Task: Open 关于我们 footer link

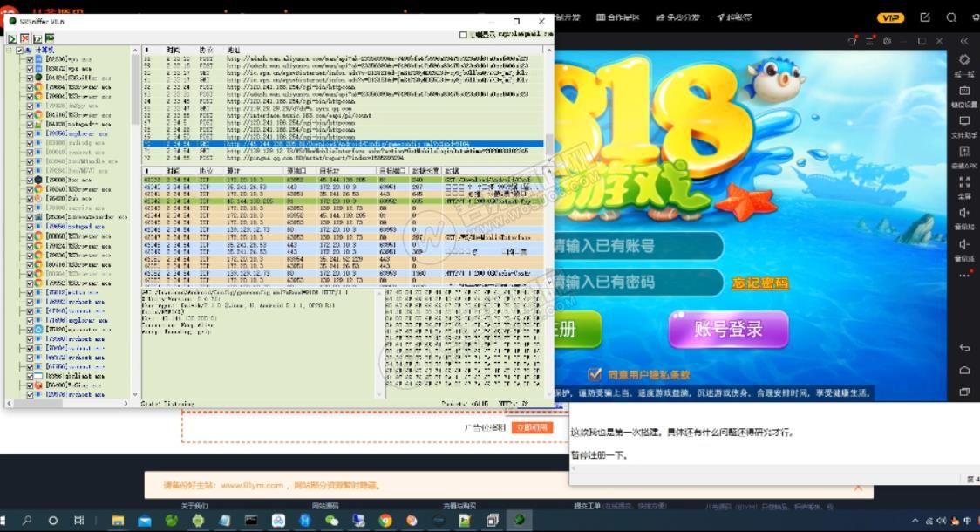Action: tap(194, 506)
